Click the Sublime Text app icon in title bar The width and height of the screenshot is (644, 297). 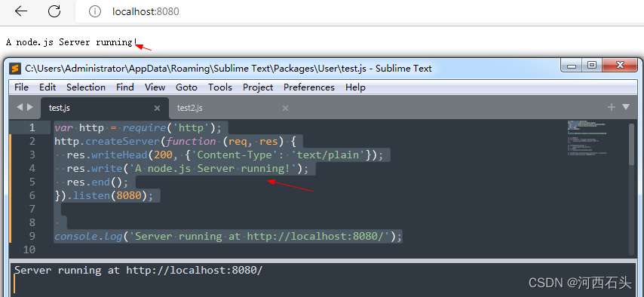[x=16, y=68]
